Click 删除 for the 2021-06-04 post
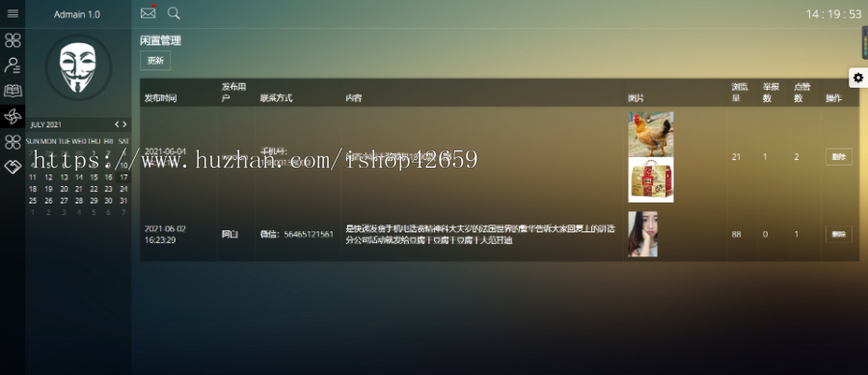 tap(839, 157)
